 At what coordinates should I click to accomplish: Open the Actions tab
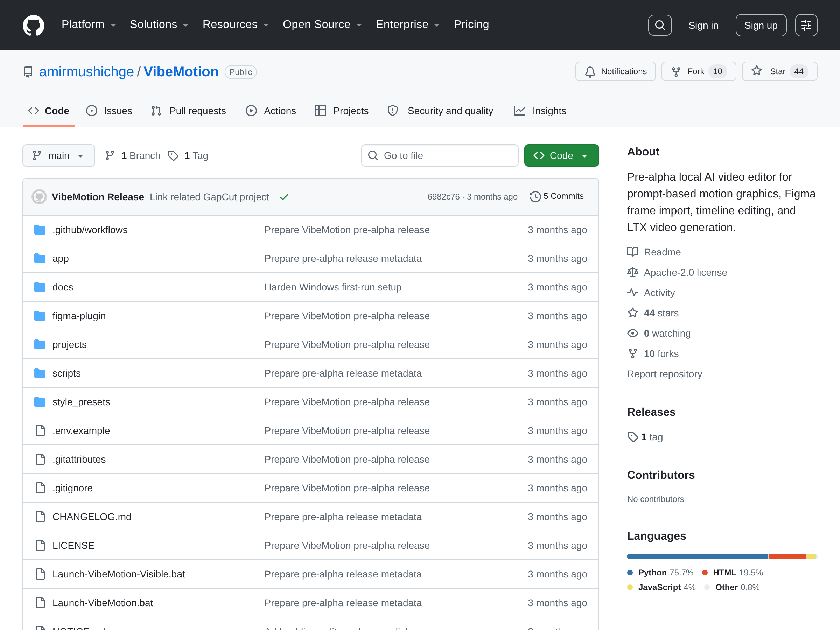[x=271, y=111]
